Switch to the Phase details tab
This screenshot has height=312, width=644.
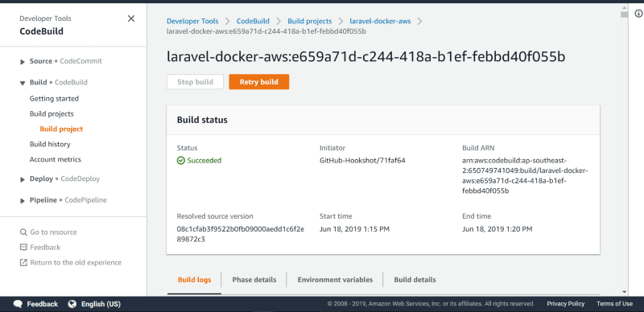[254, 280]
